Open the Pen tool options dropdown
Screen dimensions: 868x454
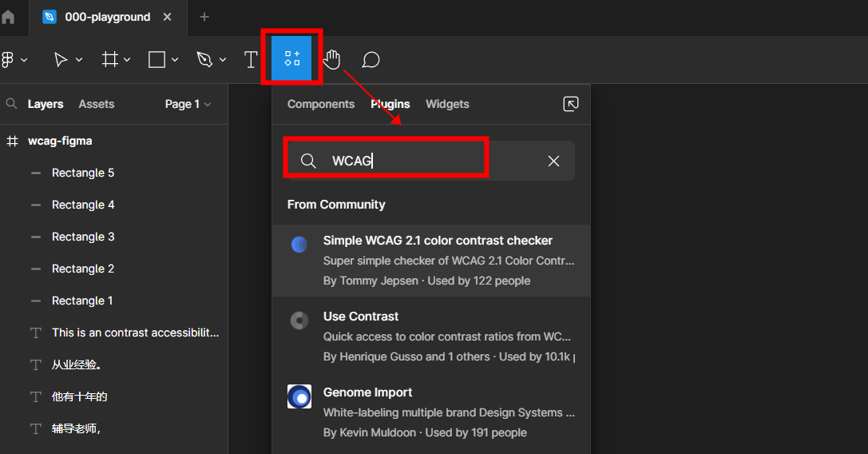point(223,60)
